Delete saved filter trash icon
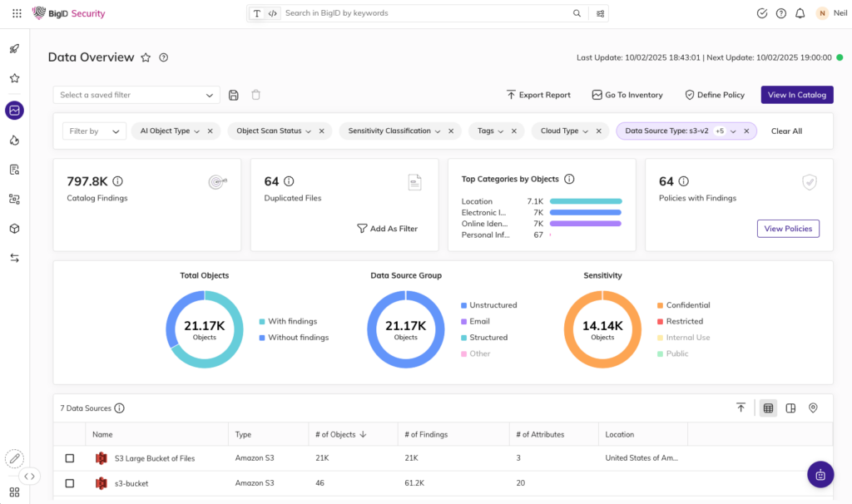 point(256,95)
